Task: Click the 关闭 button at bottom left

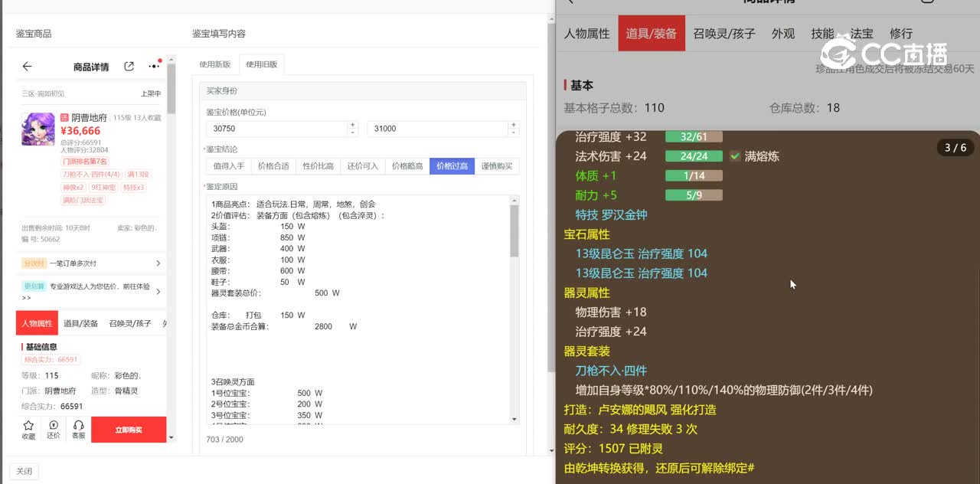Action: 24,472
